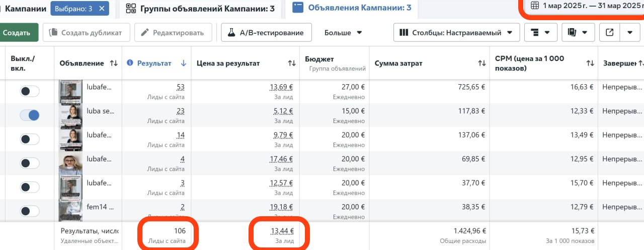Clear the selected campaigns filter X
The height and width of the screenshot is (250, 644).
pyautogui.click(x=102, y=8)
